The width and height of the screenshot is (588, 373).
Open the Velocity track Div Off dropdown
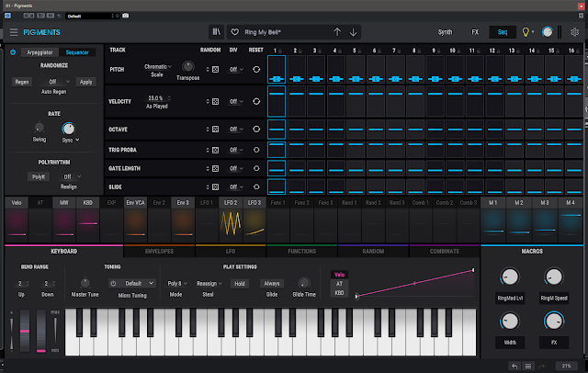[236, 102]
